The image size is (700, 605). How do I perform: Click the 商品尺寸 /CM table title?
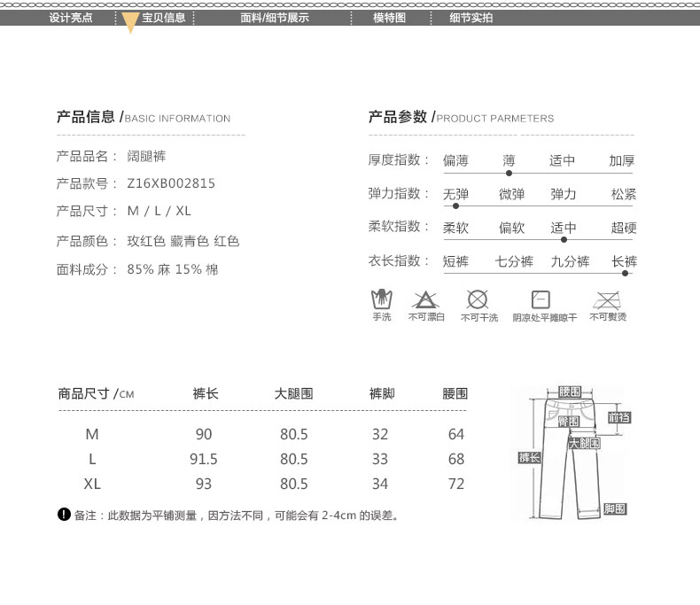[96, 393]
